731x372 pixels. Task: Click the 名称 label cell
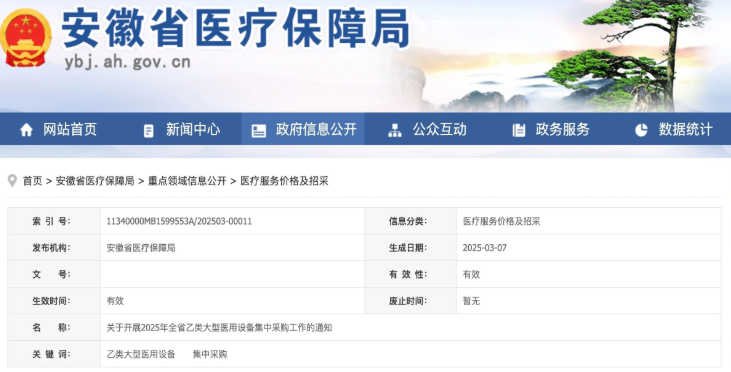coord(54,328)
